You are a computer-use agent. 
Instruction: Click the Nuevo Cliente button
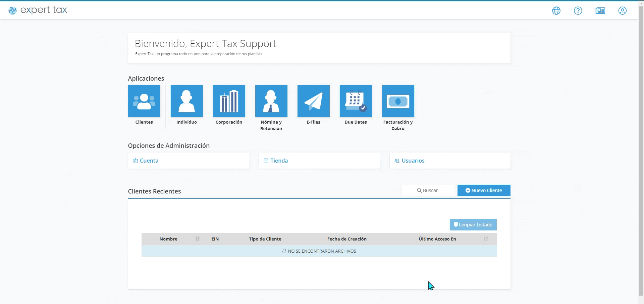(x=484, y=190)
